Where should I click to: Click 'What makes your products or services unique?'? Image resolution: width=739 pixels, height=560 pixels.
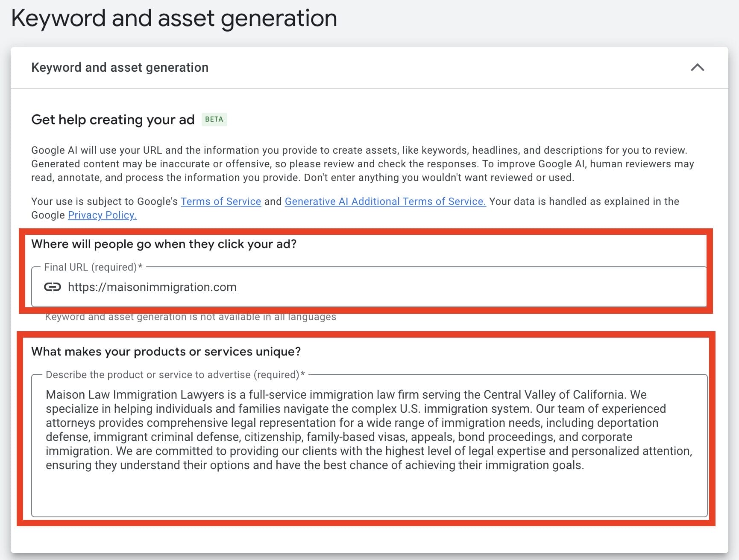(x=166, y=352)
